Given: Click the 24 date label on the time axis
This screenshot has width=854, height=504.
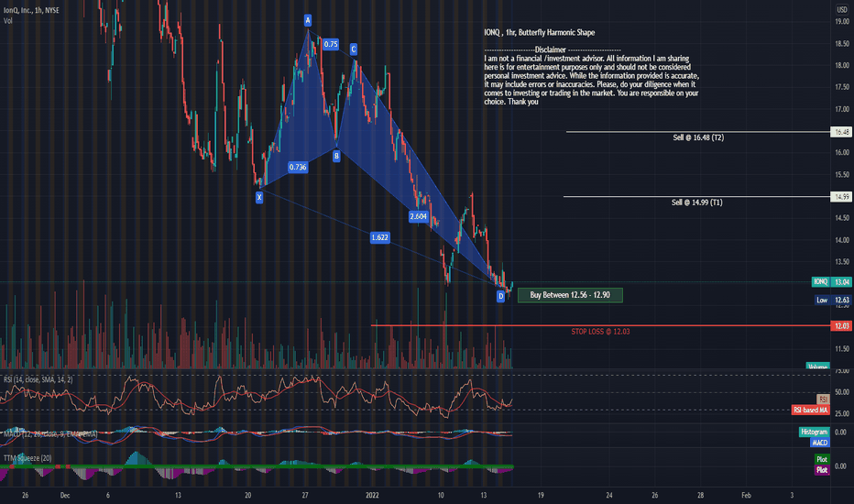Looking at the screenshot, I should pos(609,495).
